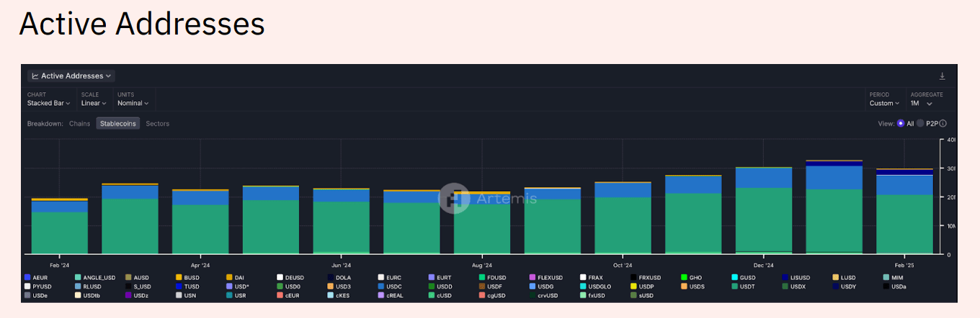Select the USDe legend label
The image size is (980, 318).
click(41, 295)
